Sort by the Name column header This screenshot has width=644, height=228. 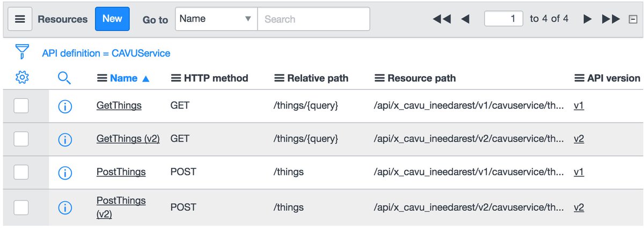click(123, 78)
